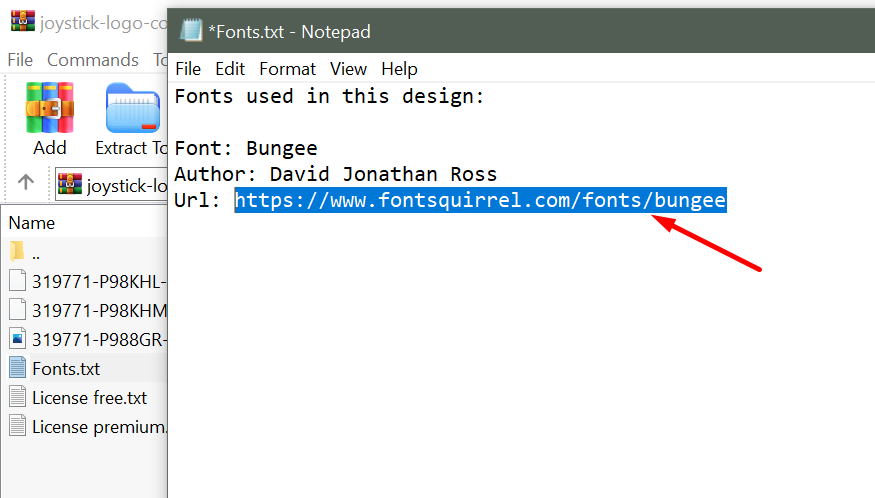Image resolution: width=875 pixels, height=498 pixels.
Task: Click the 'Font: Bungee' line in Notepad
Action: pos(246,149)
